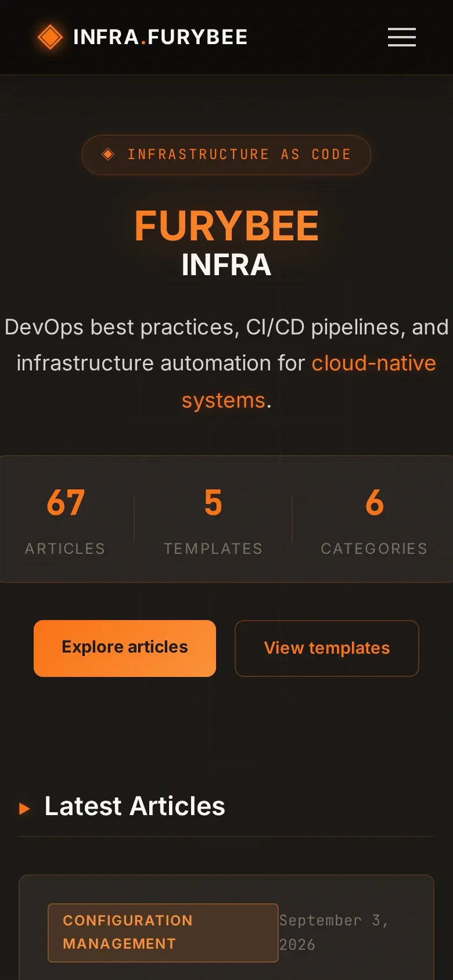Screen dimensions: 453x980
Task: Open the hamburger navigation menu
Action: [402, 37]
